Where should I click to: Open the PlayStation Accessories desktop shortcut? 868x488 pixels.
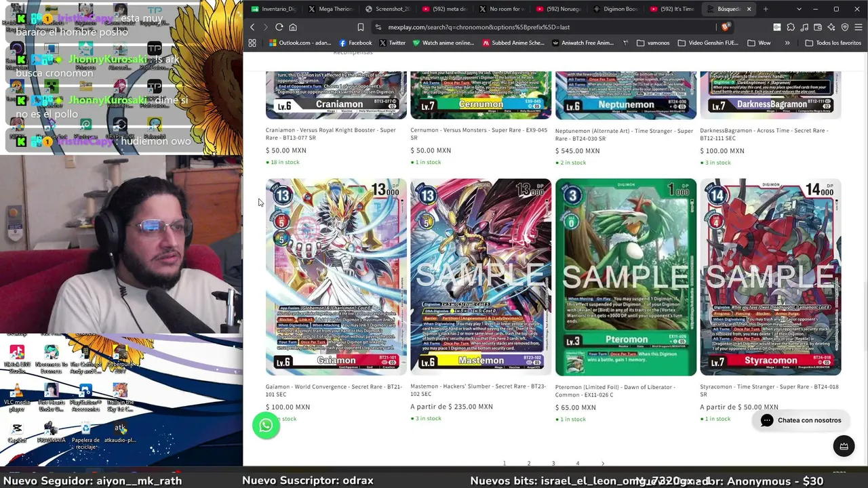coord(85,399)
